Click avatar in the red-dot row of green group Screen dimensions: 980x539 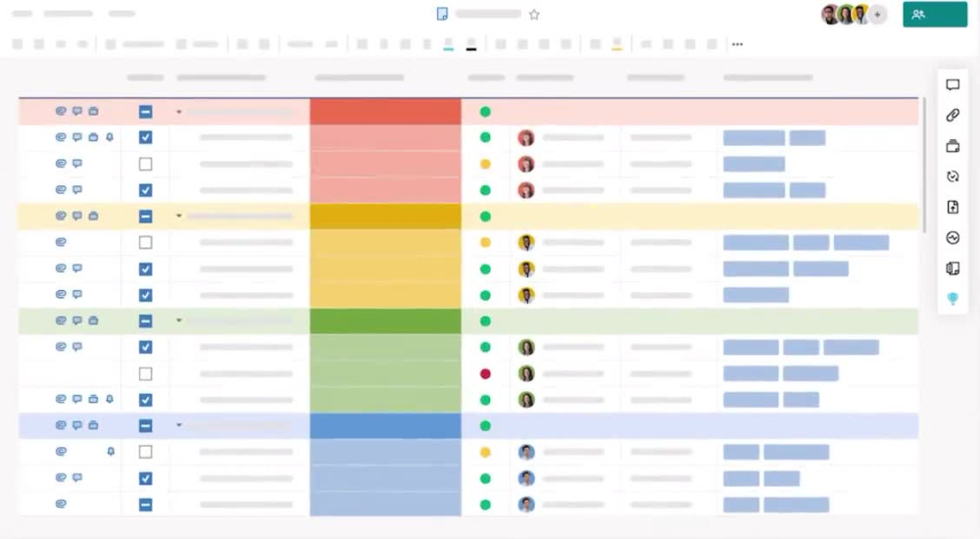tap(526, 373)
